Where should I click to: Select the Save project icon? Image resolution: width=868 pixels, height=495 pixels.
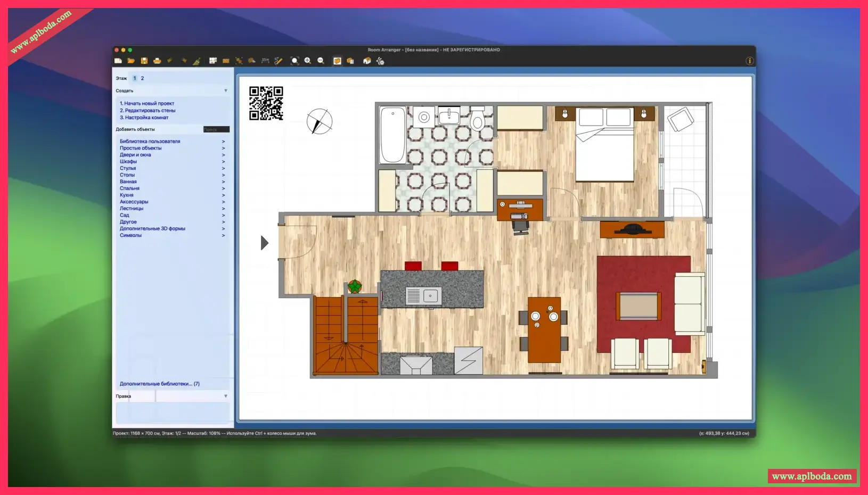[x=145, y=61]
